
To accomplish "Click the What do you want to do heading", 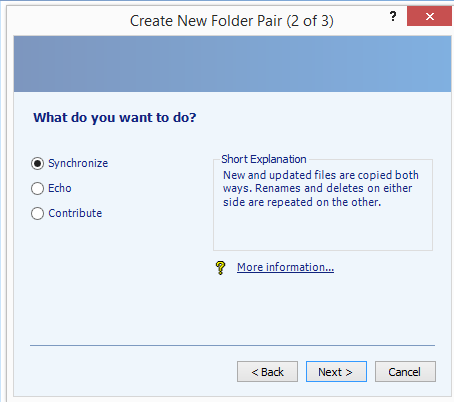I will (115, 118).
